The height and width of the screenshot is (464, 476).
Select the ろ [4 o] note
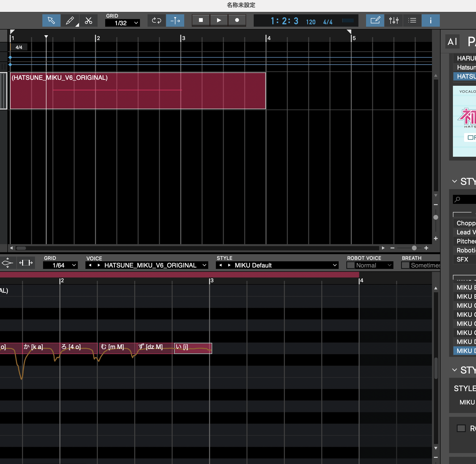[x=79, y=348]
